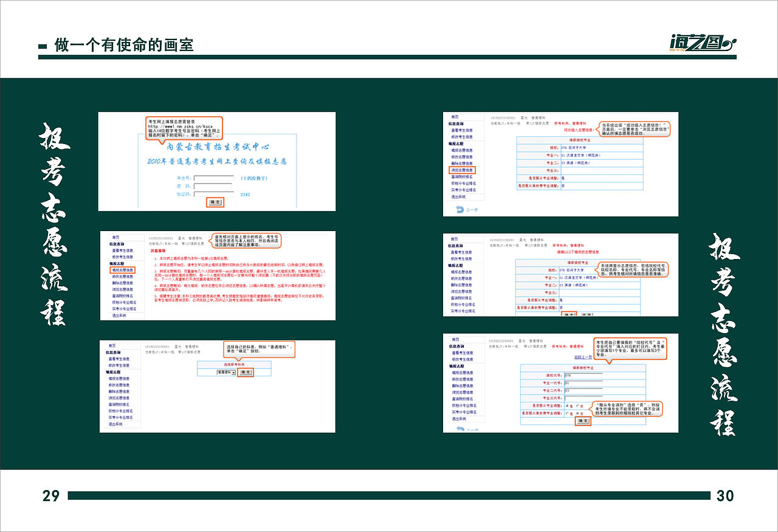Open 首页 in the 注意事项 page sidebar
778x532 pixels.
pyautogui.click(x=115, y=237)
